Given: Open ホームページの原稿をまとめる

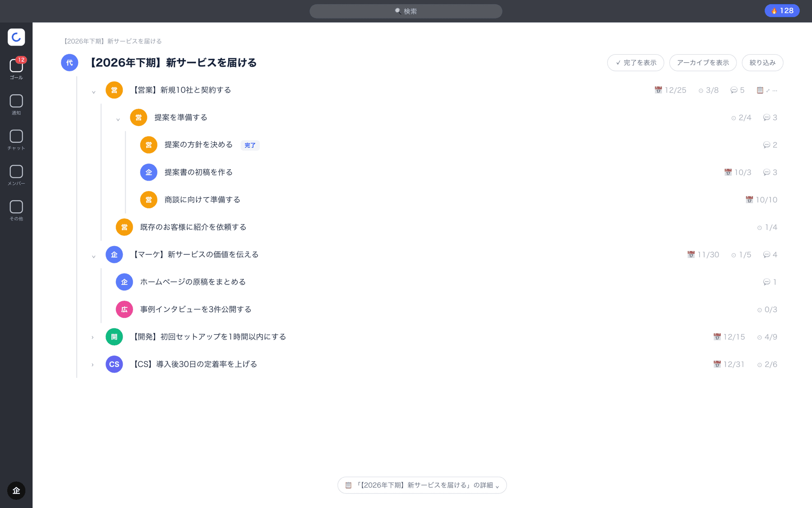Looking at the screenshot, I should pos(193,282).
